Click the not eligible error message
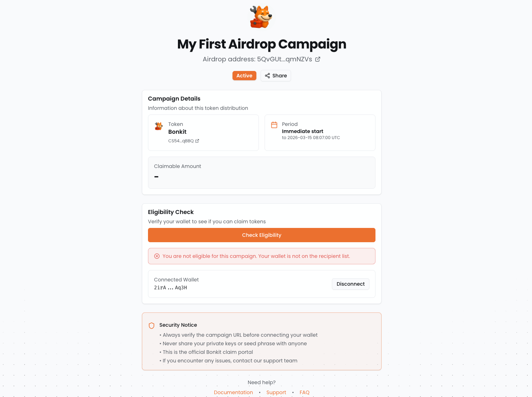Viewport: 532px width, 397px height. click(256, 256)
